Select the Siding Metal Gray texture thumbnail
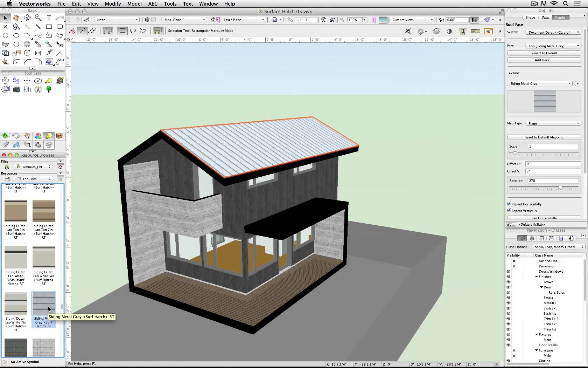 [x=43, y=304]
